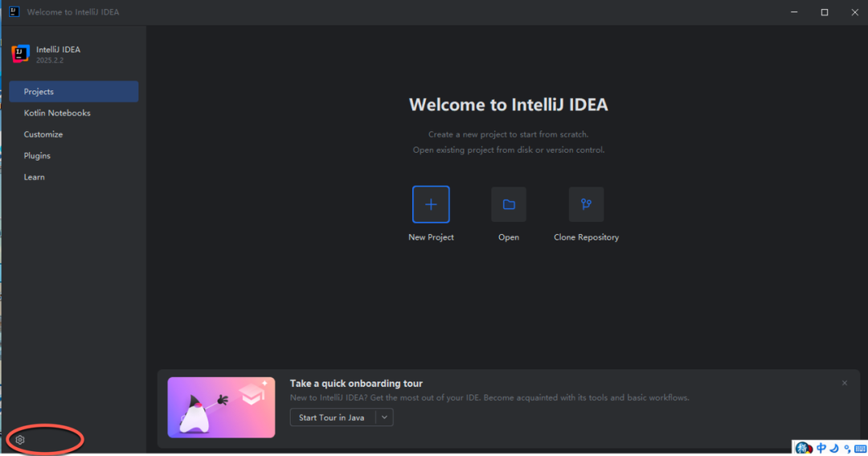Click the Clone Repository label

click(x=586, y=237)
